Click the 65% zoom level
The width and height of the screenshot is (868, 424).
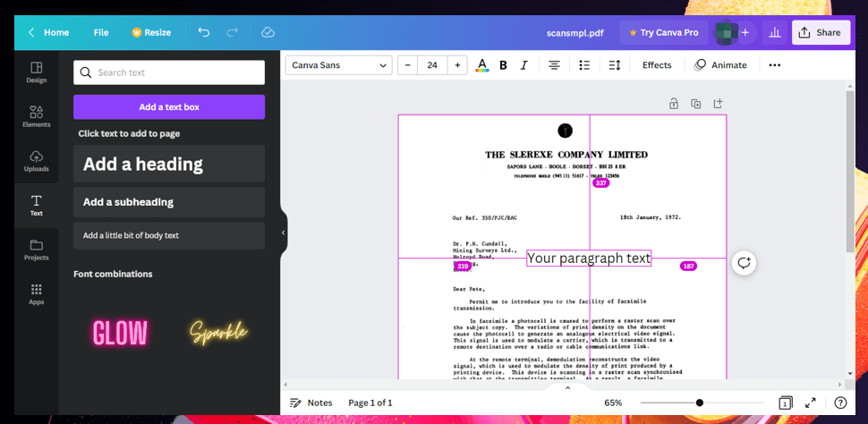(x=613, y=403)
